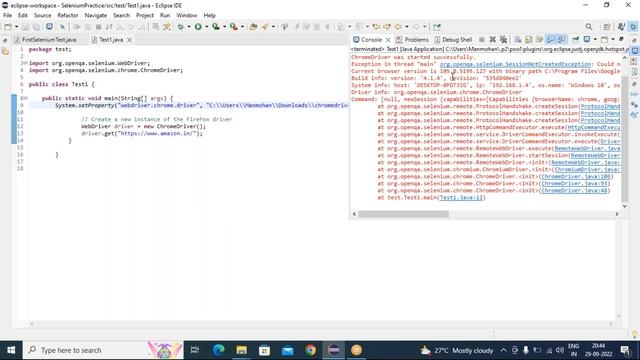The height and width of the screenshot is (360, 640).
Task: Expand the Debug launch dropdown arrow
Action: tap(189, 27)
